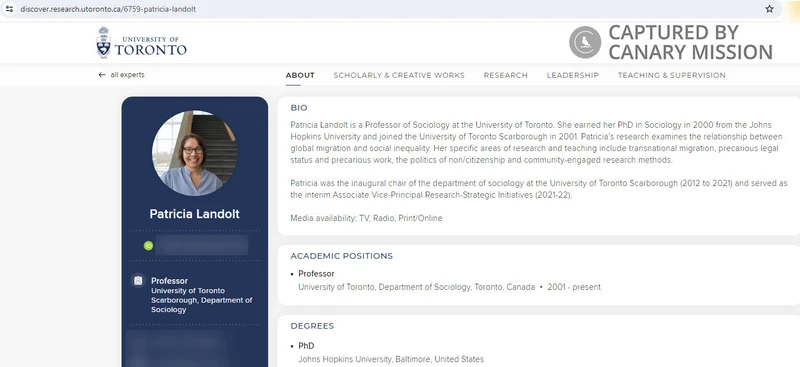800x367 pixels.
Task: Click the blurred ORCID identifier field
Action: tap(202, 246)
